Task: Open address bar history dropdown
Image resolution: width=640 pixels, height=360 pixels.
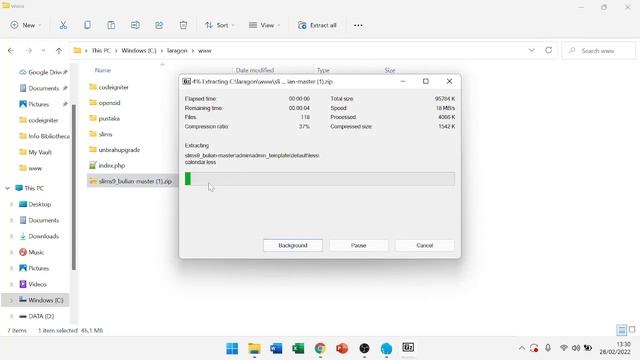Action: (x=531, y=50)
